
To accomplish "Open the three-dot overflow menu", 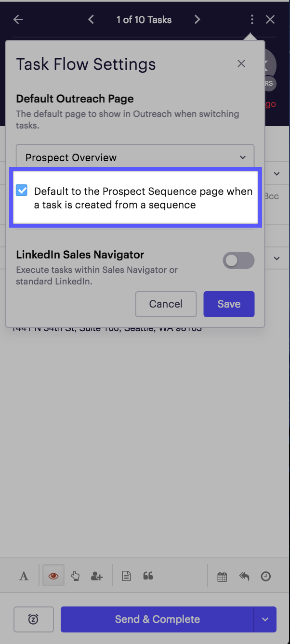I will tap(252, 19).
